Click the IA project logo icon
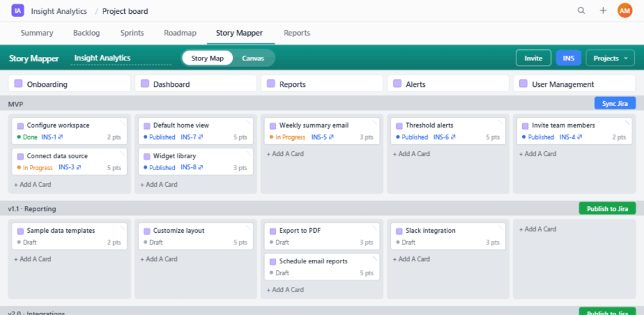 tap(18, 11)
